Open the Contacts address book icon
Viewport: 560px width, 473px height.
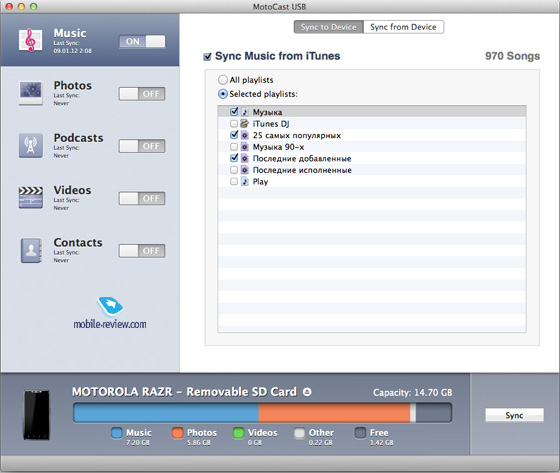point(31,250)
